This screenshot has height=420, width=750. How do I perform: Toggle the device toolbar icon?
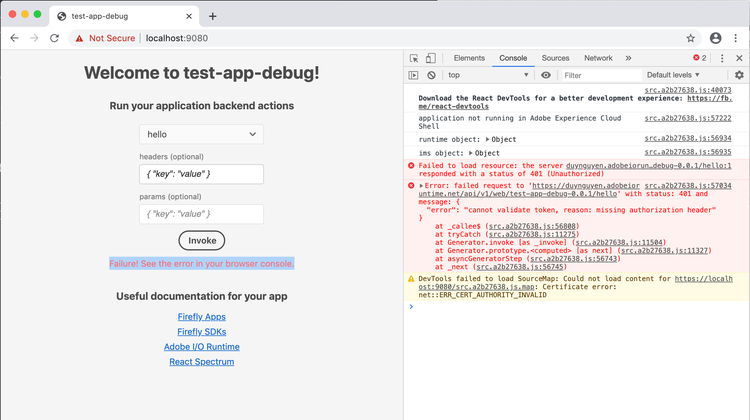pyautogui.click(x=430, y=59)
